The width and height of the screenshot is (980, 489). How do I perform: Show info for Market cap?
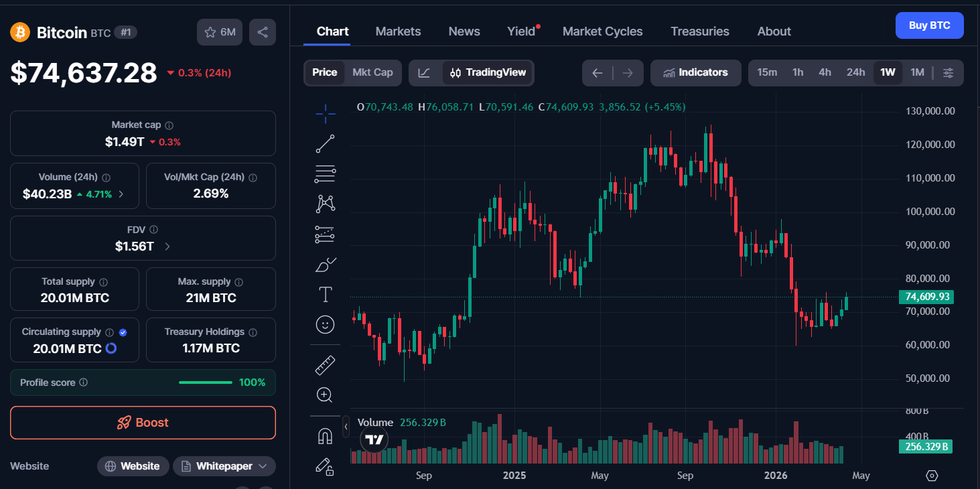pyautogui.click(x=169, y=125)
